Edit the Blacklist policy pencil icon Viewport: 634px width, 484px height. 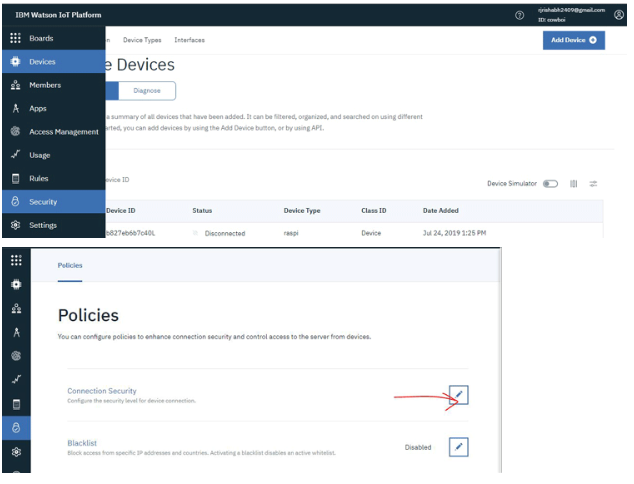[x=458, y=447]
